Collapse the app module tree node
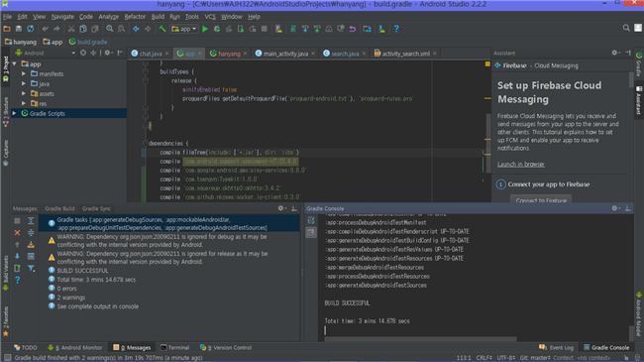 [15, 64]
